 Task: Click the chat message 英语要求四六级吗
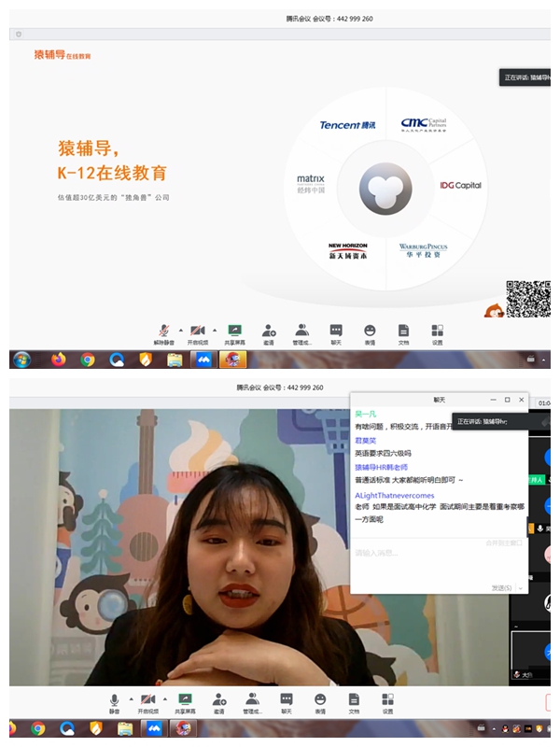pyautogui.click(x=383, y=453)
